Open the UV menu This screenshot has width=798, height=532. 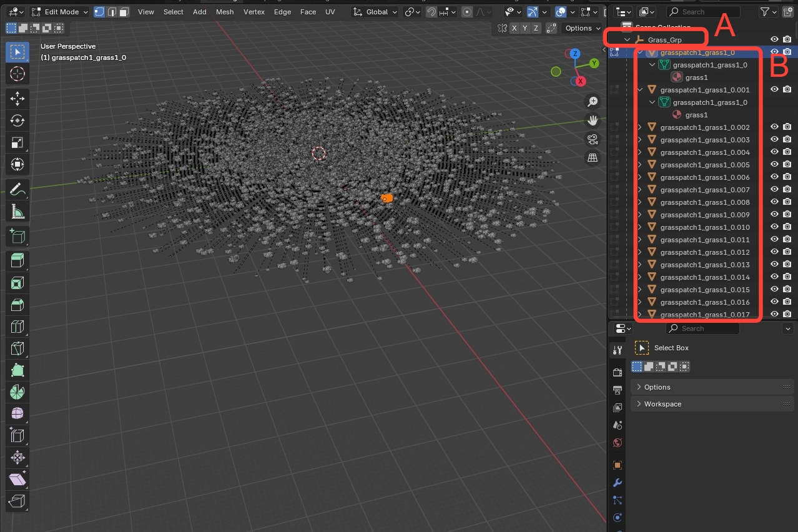(x=330, y=12)
